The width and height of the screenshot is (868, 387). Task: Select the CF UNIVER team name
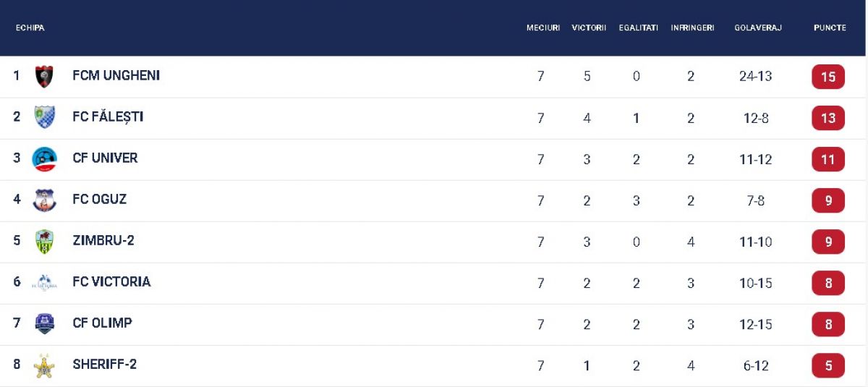pyautogui.click(x=105, y=158)
